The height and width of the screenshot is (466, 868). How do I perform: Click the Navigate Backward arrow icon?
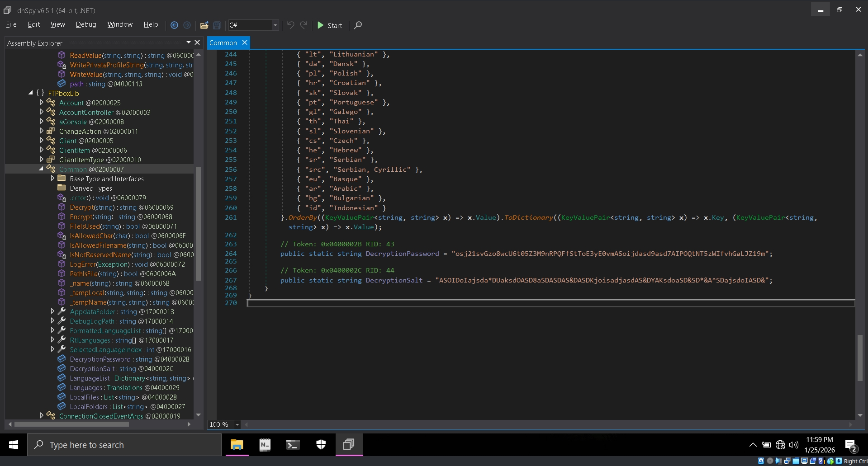tap(174, 25)
